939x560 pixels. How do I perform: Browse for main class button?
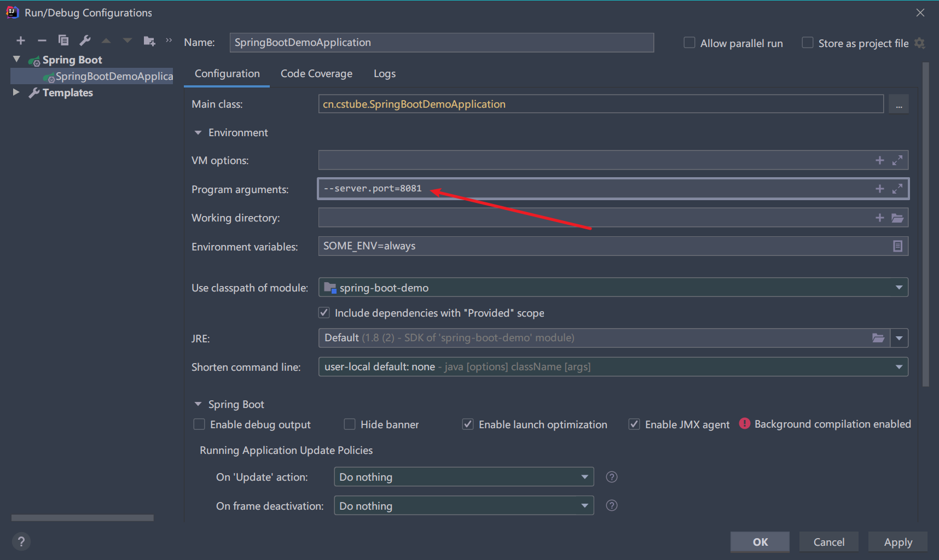pos(899,104)
